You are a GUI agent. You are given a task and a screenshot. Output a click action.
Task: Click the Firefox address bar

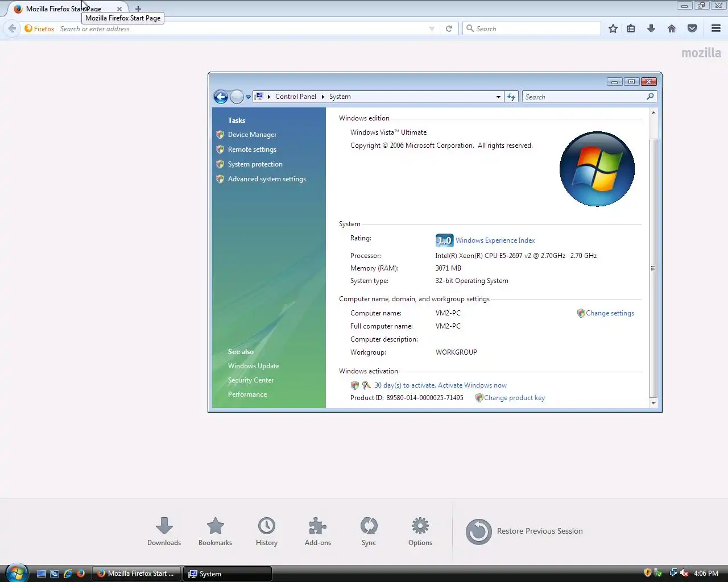pyautogui.click(x=242, y=28)
